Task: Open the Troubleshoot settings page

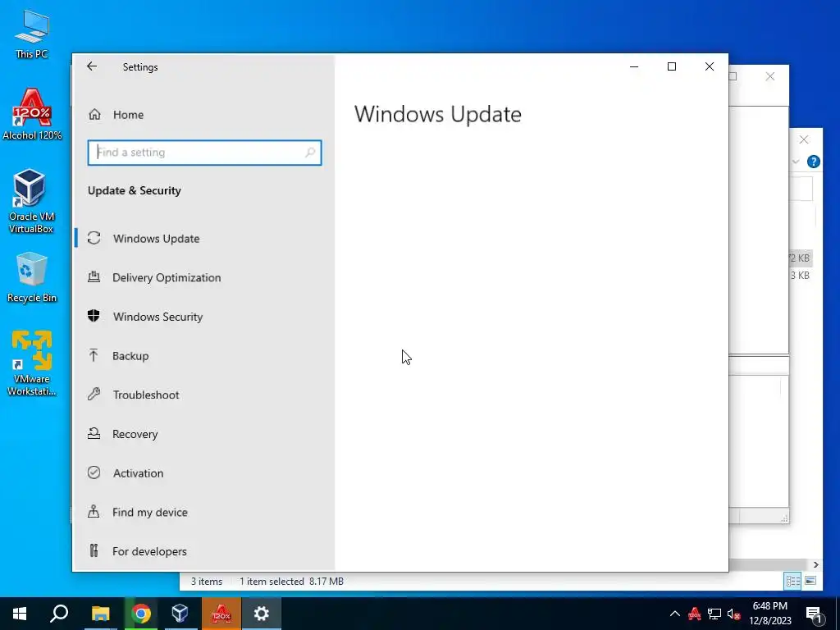Action: click(146, 395)
